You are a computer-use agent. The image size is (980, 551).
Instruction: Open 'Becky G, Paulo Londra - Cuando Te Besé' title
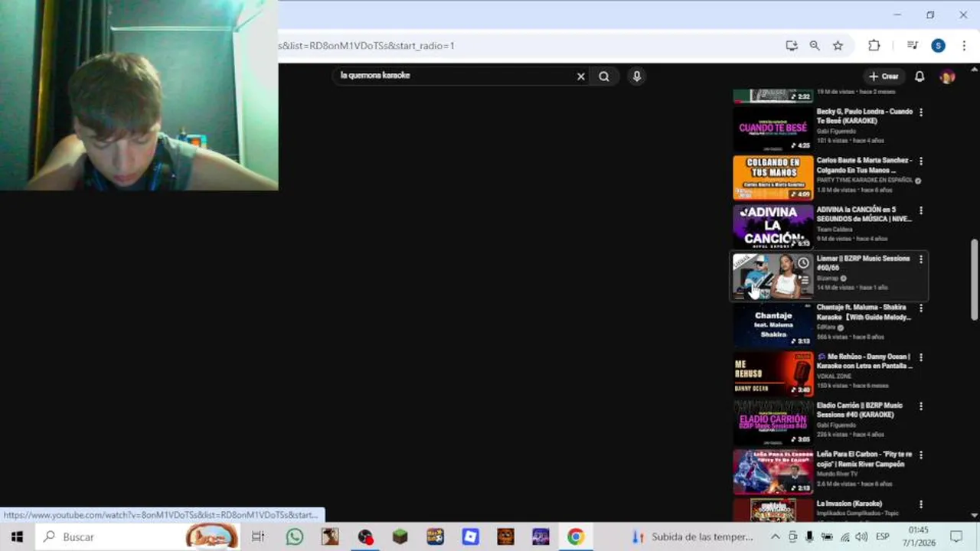point(864,116)
